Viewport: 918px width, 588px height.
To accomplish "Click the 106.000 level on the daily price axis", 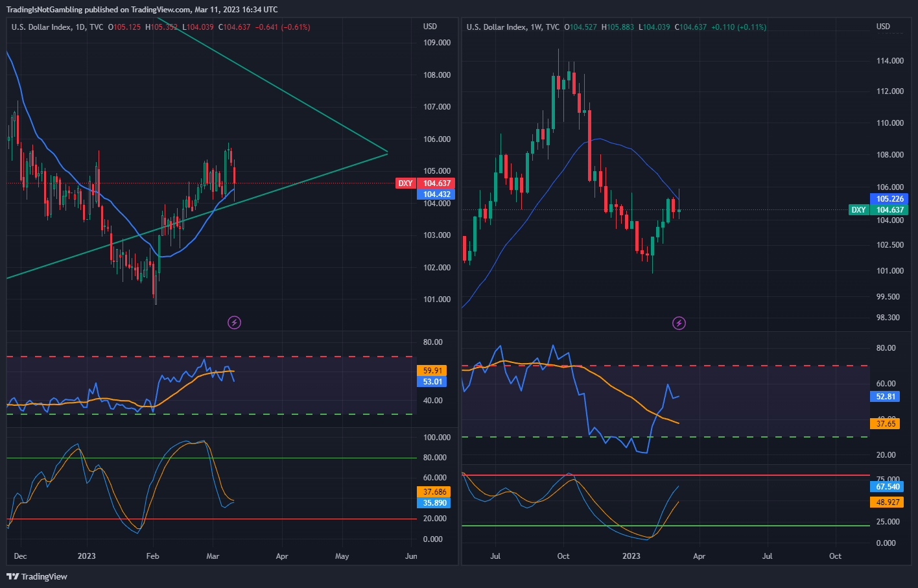I will pos(437,139).
